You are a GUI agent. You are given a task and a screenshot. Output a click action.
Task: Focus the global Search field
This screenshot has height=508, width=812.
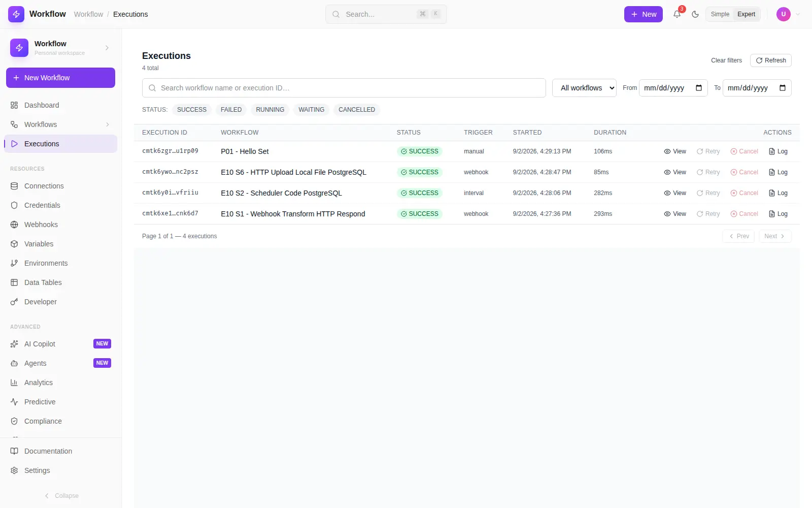[386, 14]
